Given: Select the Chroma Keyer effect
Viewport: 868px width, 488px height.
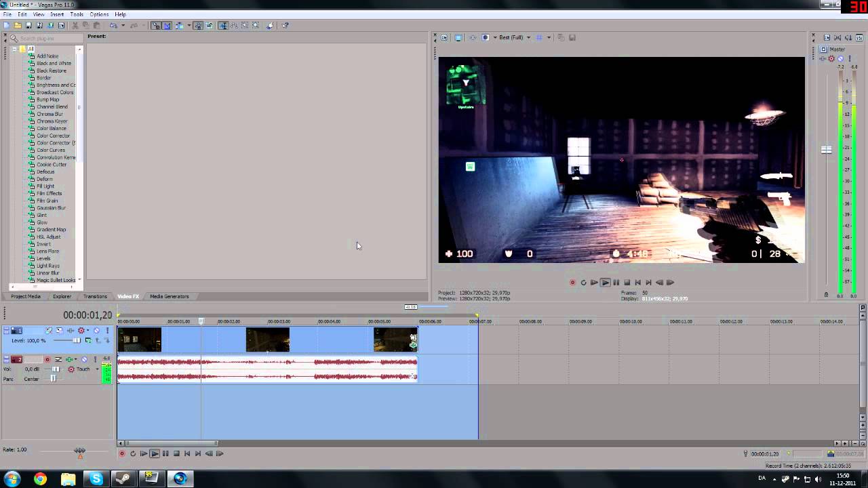Looking at the screenshot, I should [52, 121].
